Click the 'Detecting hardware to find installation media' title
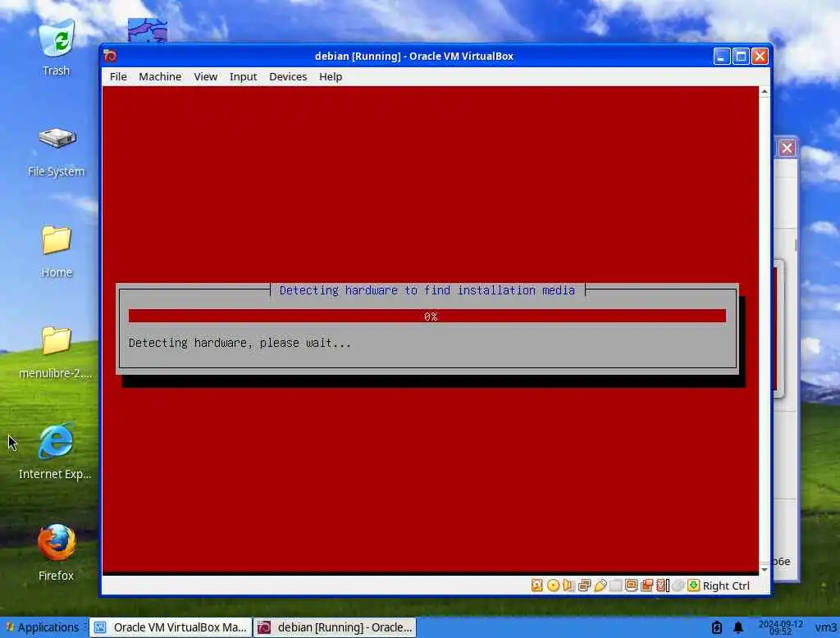The width and height of the screenshot is (840, 638). tap(427, 290)
